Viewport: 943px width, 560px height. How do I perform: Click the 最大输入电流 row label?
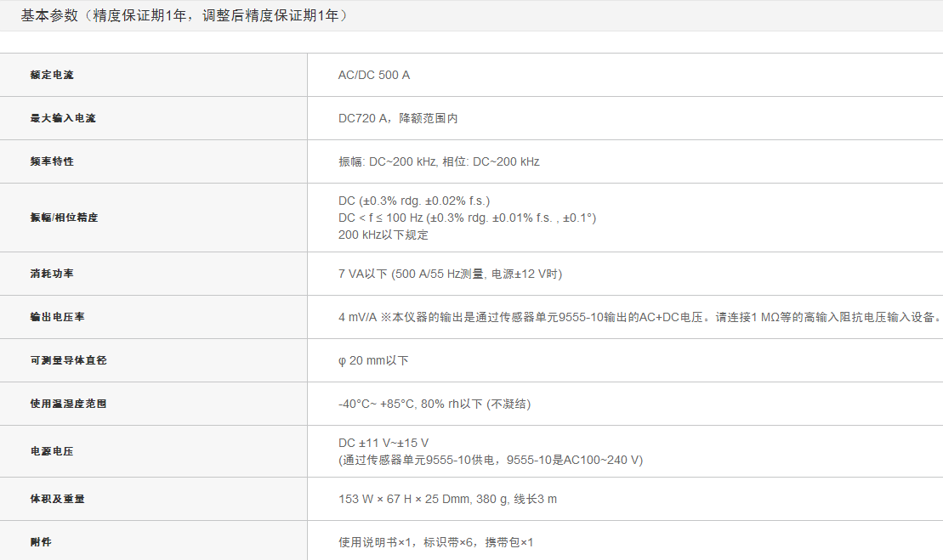pos(63,118)
